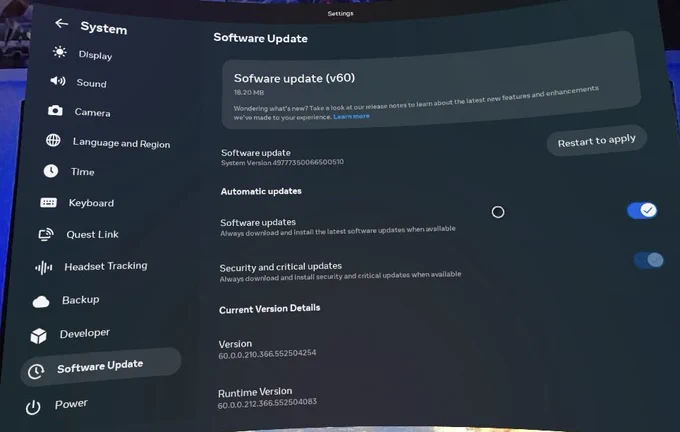Click the Camera icon in sidebar
This screenshot has height=432, width=680.
[55, 110]
